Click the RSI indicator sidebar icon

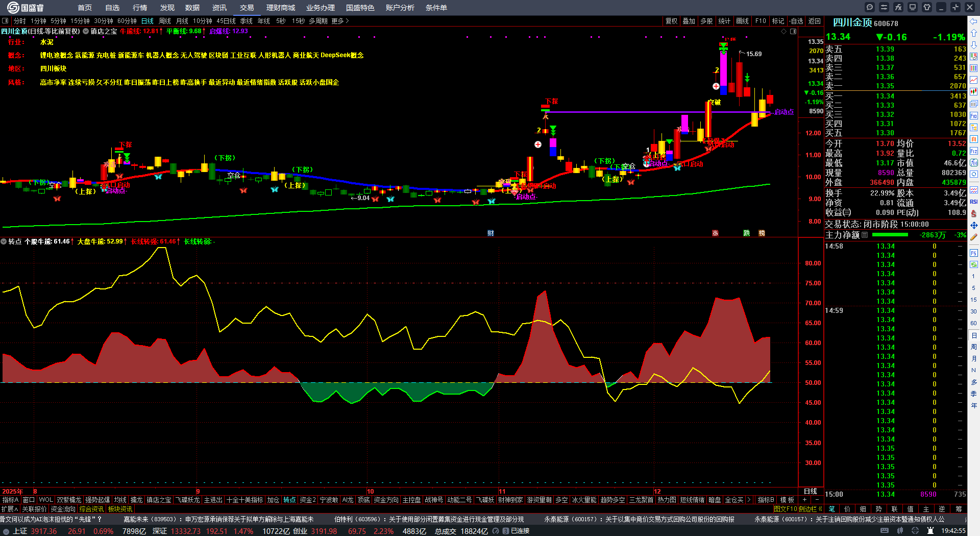coord(974,202)
